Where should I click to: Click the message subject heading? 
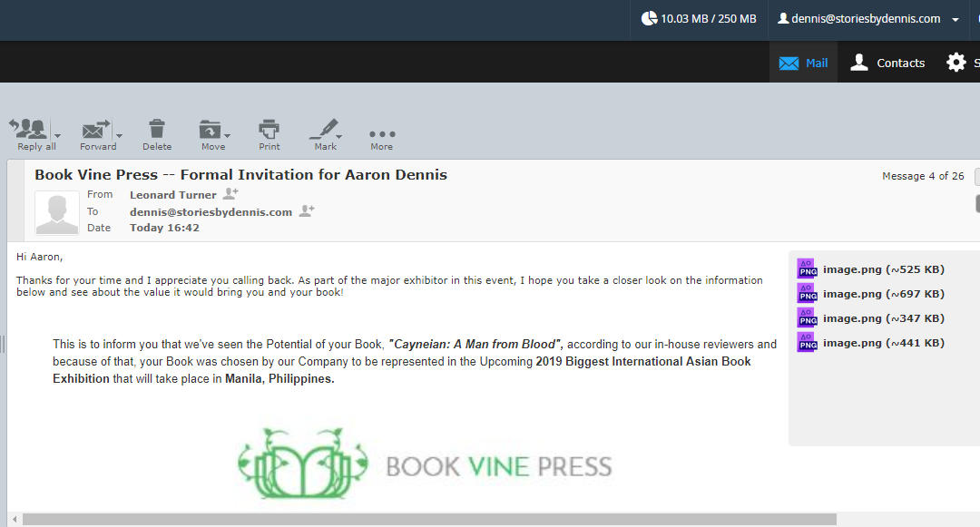(x=240, y=175)
